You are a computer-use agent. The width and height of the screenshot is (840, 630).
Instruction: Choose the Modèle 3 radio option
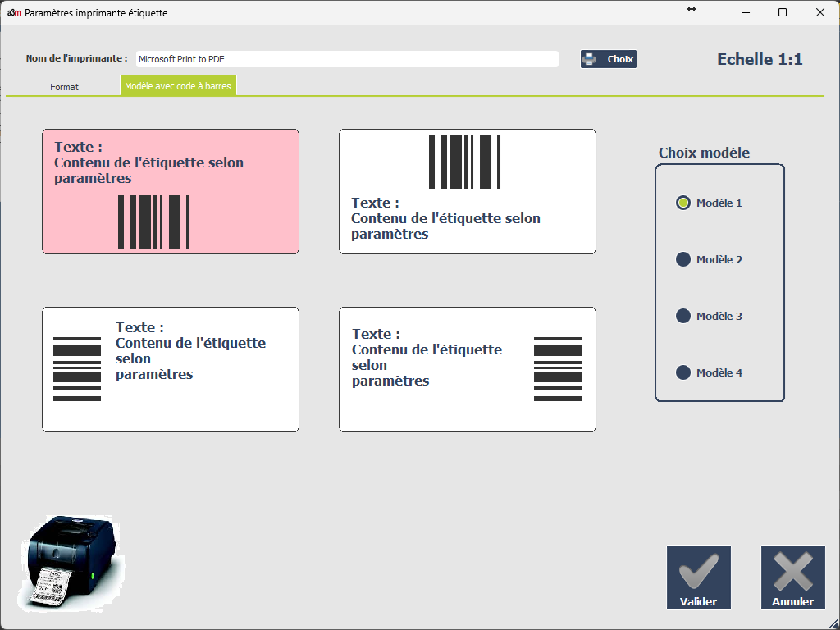[683, 316]
